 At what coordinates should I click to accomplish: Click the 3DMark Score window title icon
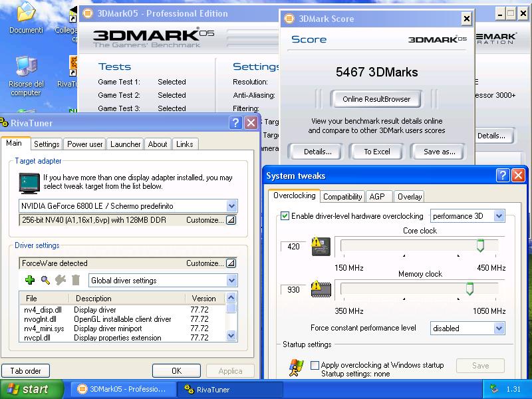[x=289, y=19]
